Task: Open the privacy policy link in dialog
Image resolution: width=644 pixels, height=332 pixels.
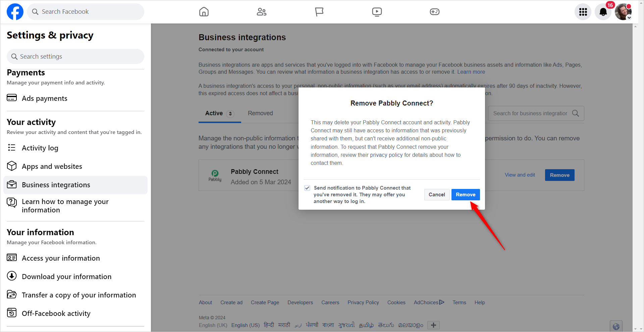Action: click(x=386, y=155)
